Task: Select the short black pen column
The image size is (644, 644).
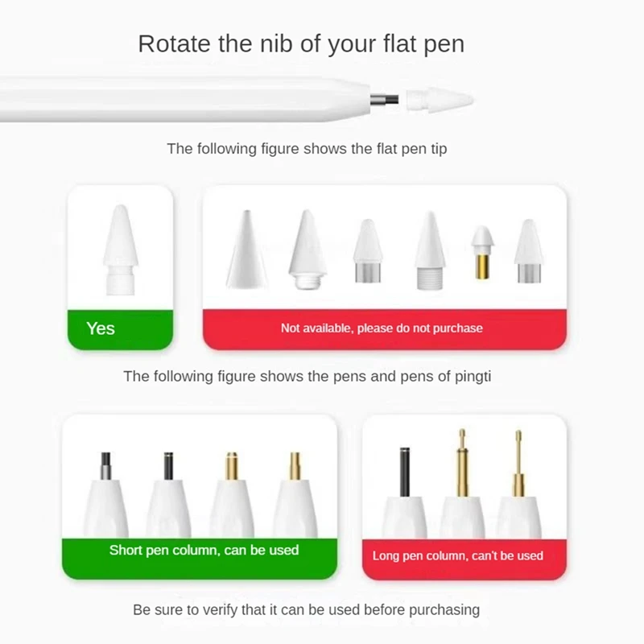Action: point(168,494)
